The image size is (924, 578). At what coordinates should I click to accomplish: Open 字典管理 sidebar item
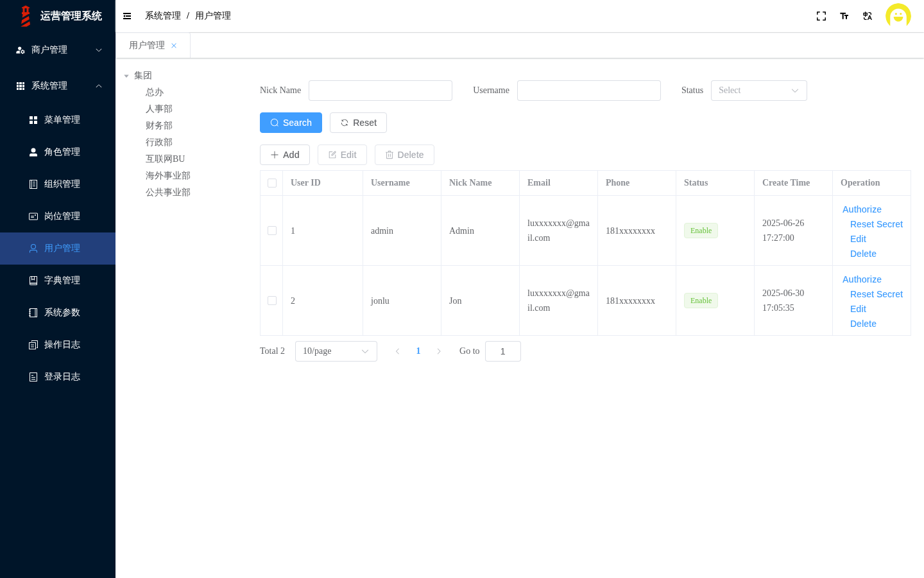point(58,281)
